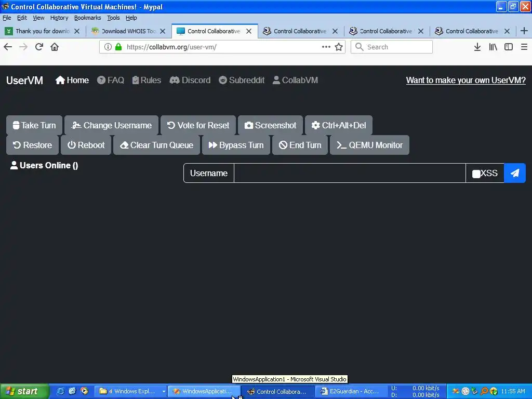Close the Download WHOIS Tool tab
This screenshot has width=532, height=399.
click(163, 31)
